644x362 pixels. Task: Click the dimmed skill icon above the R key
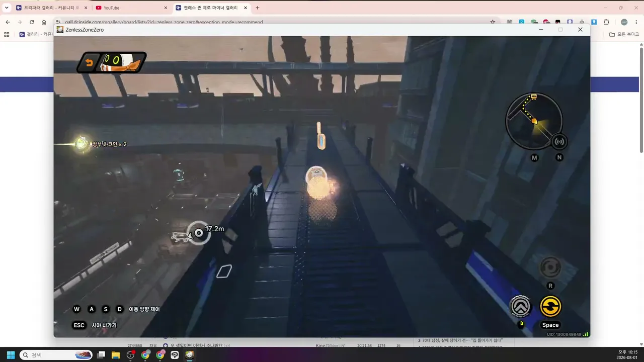[x=550, y=267]
